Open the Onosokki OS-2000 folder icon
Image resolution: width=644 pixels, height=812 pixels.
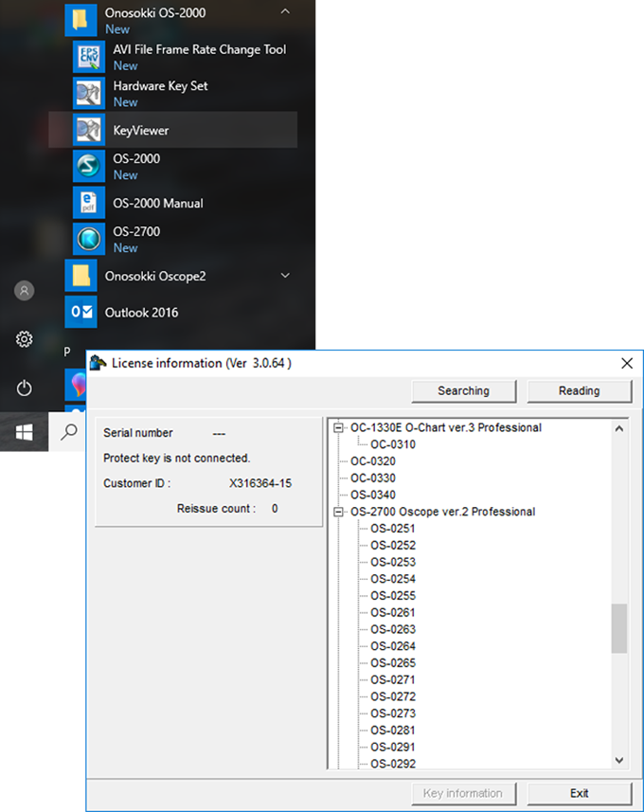pyautogui.click(x=80, y=20)
